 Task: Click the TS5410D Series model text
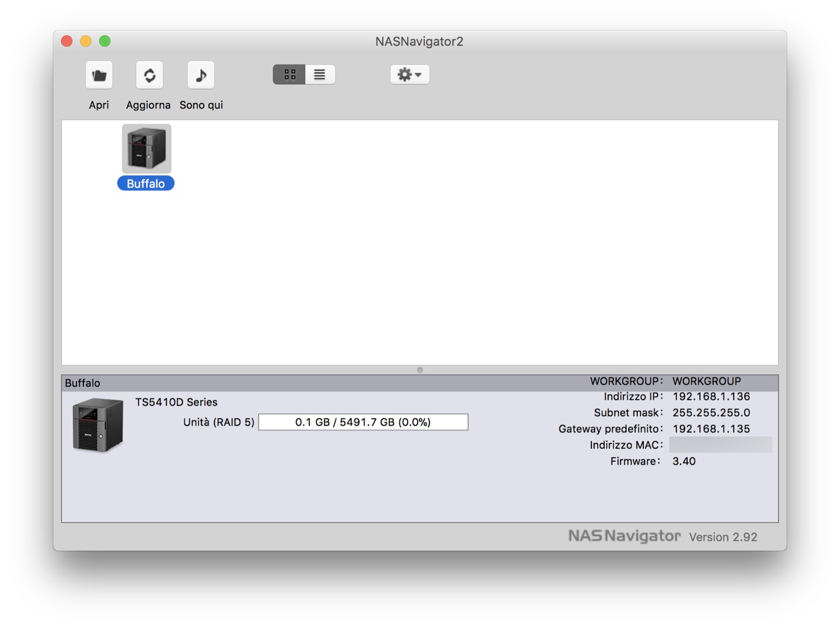176,402
